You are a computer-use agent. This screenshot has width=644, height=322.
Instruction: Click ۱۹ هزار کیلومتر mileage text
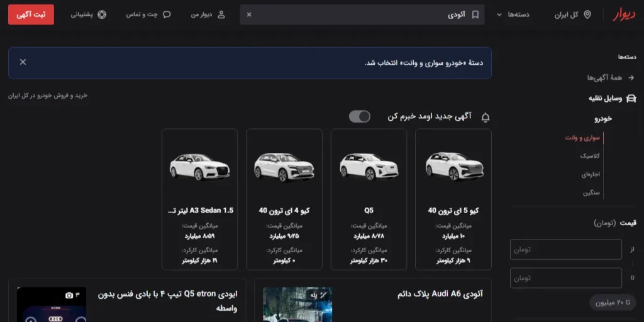pyautogui.click(x=199, y=261)
